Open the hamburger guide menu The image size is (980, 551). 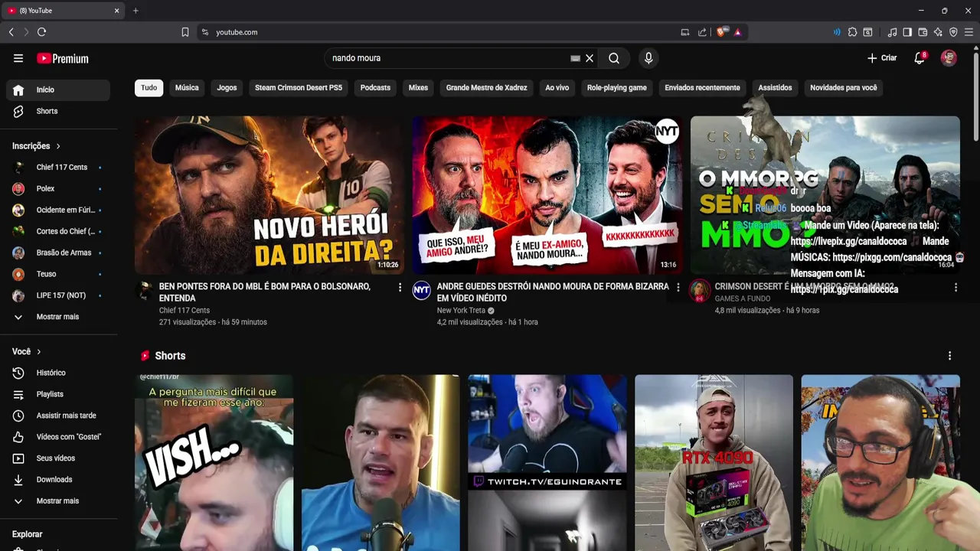coord(18,58)
